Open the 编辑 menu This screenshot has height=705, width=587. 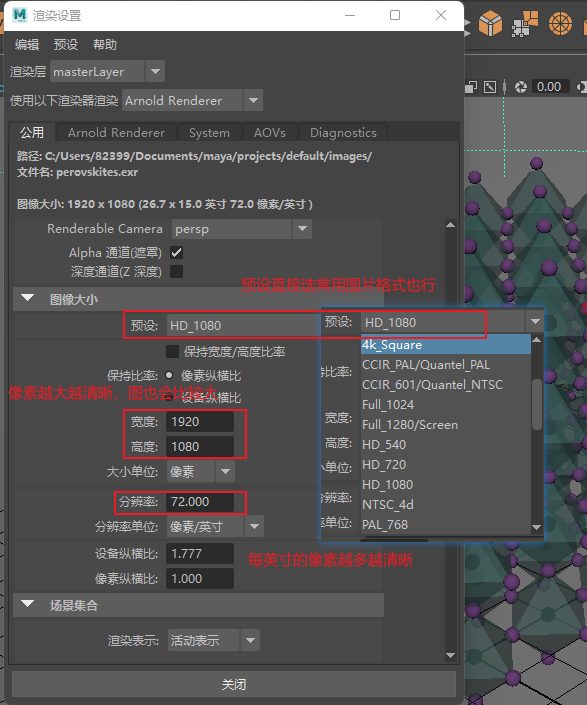click(x=27, y=45)
